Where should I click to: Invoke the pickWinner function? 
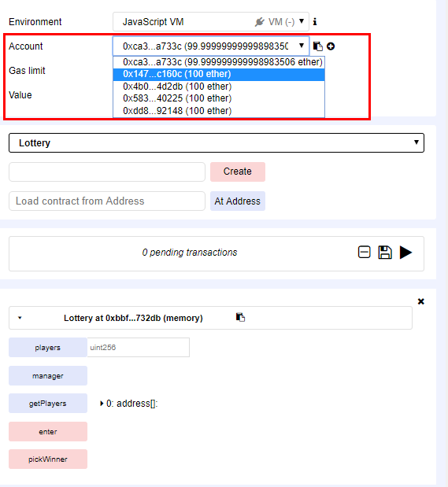click(48, 459)
